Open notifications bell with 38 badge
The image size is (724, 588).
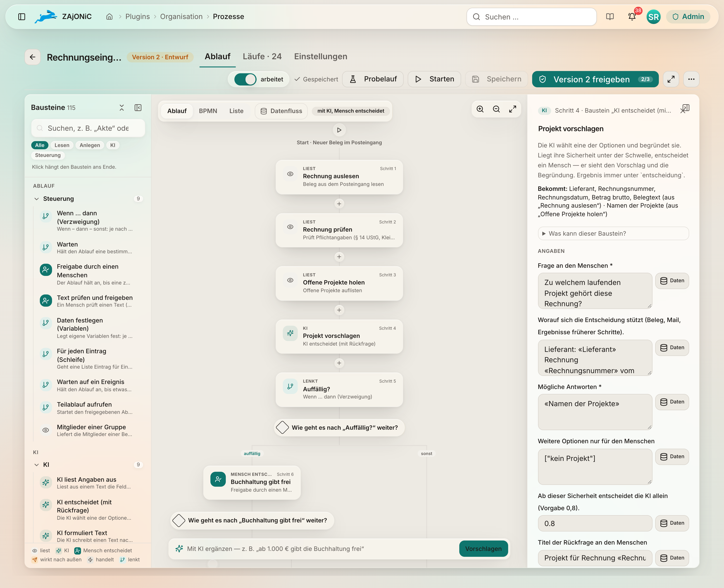click(632, 17)
